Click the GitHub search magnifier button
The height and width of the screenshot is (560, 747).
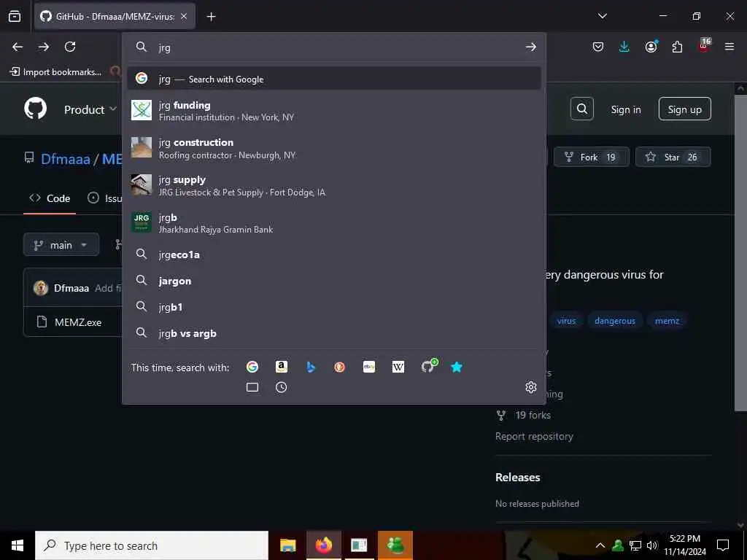coord(581,109)
